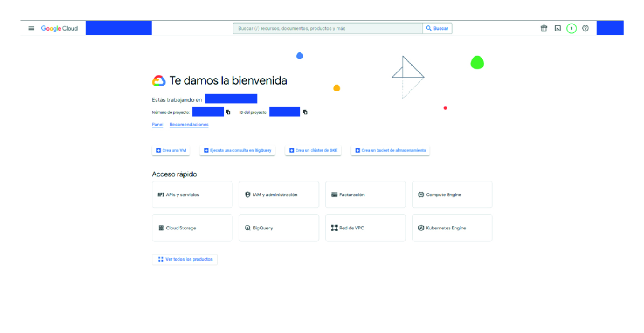The image size is (644, 333).
Task: Click Ejecuta una consulta en BigQuery
Action: (x=237, y=150)
